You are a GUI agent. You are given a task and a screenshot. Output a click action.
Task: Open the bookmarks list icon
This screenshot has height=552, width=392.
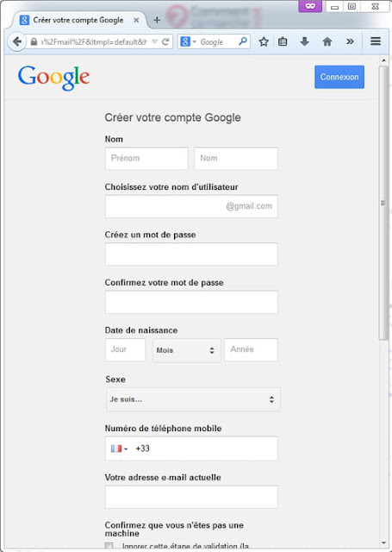pos(283,42)
